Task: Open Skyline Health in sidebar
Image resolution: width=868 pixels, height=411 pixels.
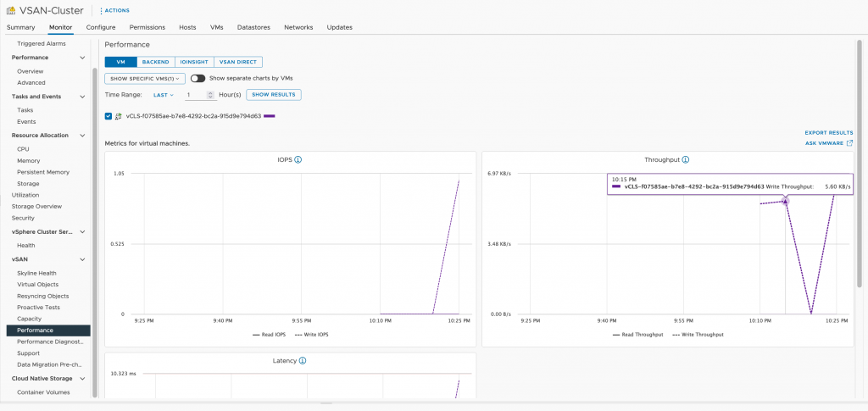Action: pyautogui.click(x=36, y=273)
